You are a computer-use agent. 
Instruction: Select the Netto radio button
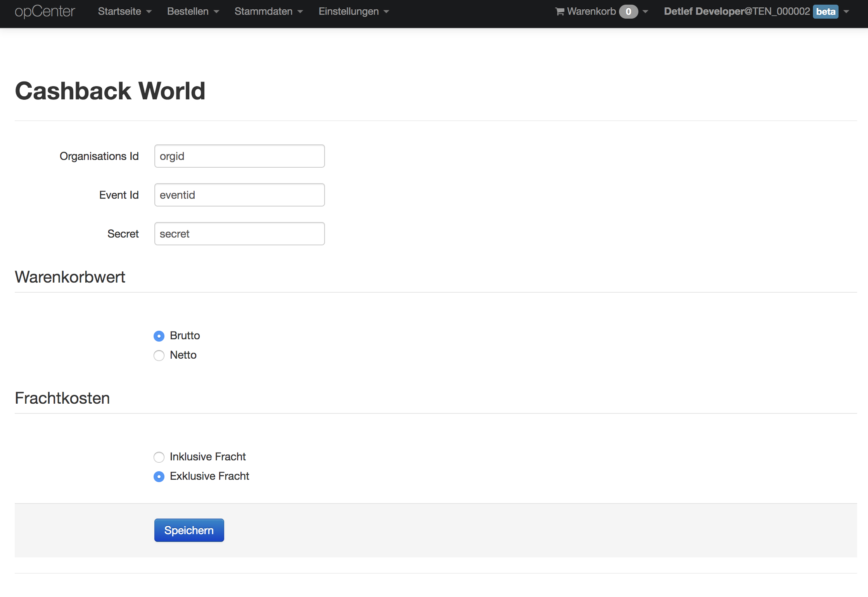tap(159, 355)
